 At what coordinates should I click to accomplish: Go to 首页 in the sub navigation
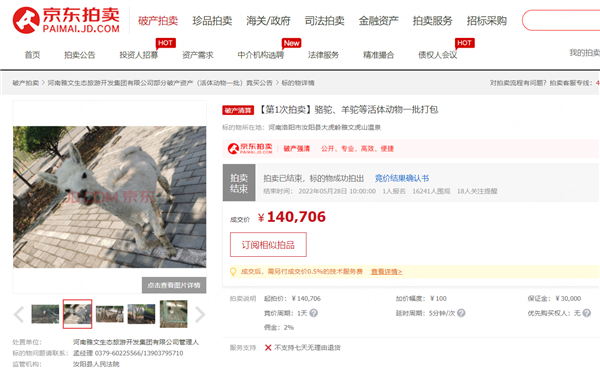pyautogui.click(x=33, y=55)
